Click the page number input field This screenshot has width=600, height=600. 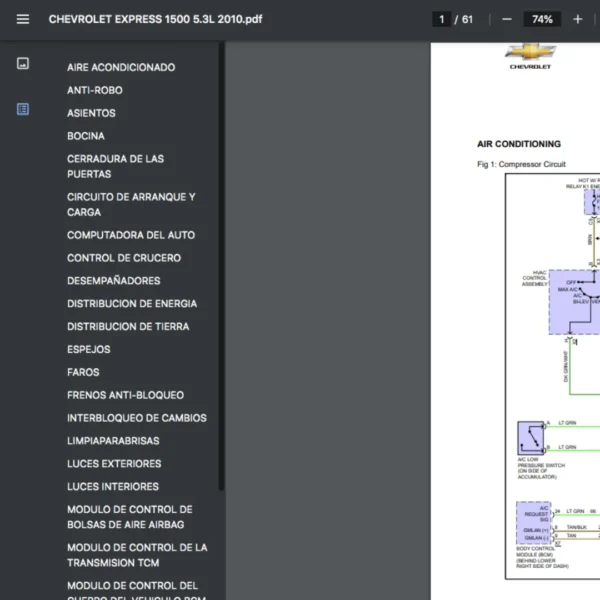[441, 19]
